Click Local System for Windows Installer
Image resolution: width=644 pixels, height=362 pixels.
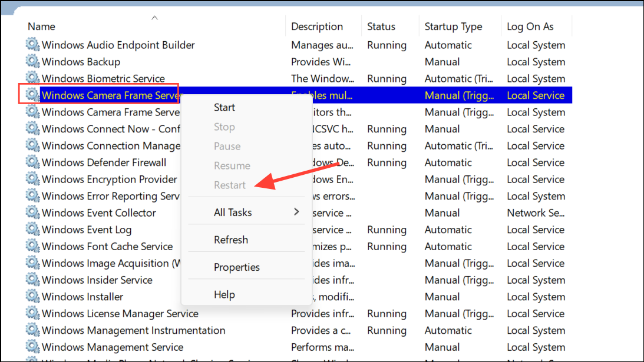coord(536,297)
